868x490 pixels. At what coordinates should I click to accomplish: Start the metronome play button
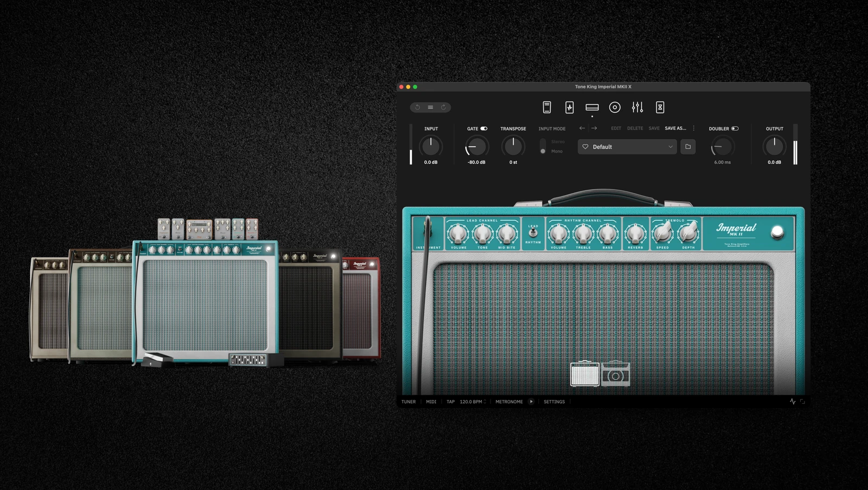(x=531, y=402)
